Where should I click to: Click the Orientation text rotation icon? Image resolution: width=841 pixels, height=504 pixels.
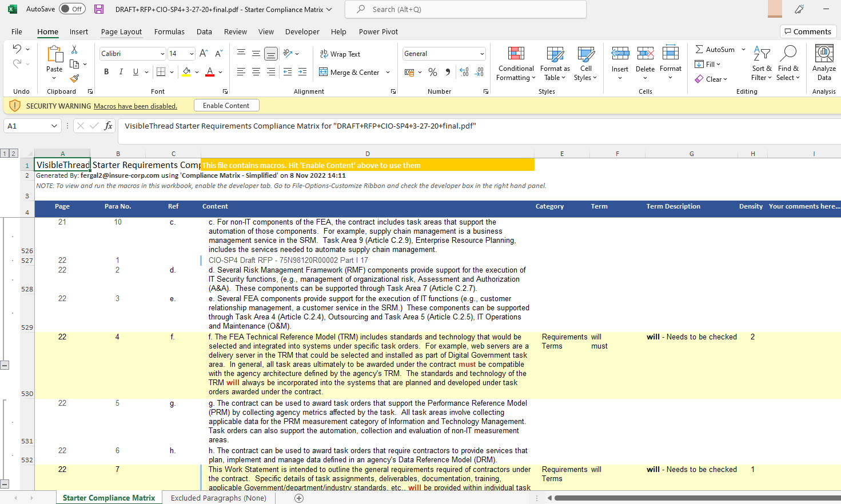(288, 53)
